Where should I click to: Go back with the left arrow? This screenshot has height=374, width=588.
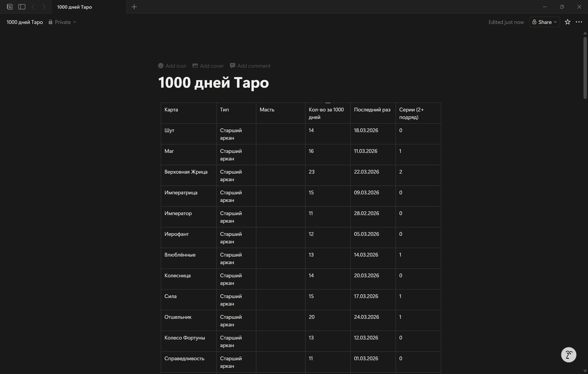click(33, 7)
